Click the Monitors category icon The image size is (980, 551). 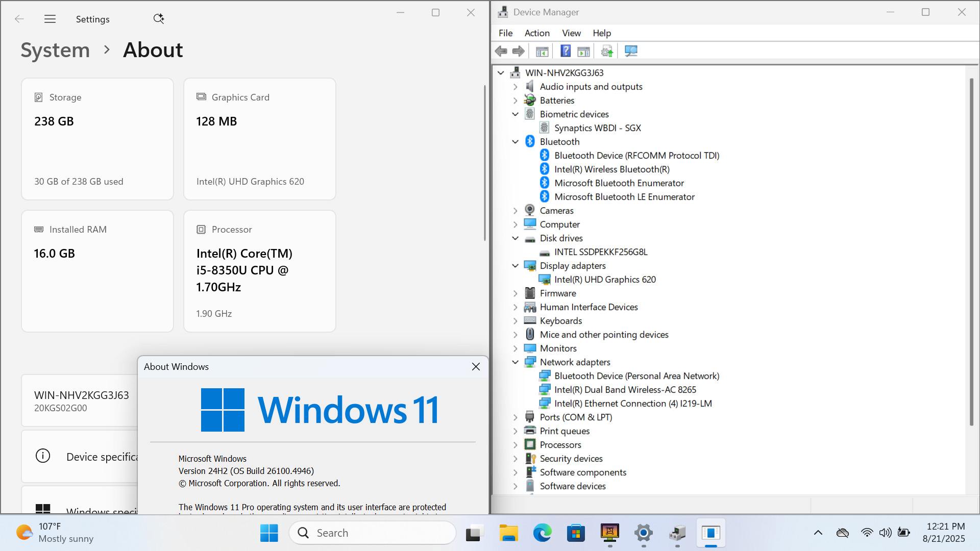530,348
